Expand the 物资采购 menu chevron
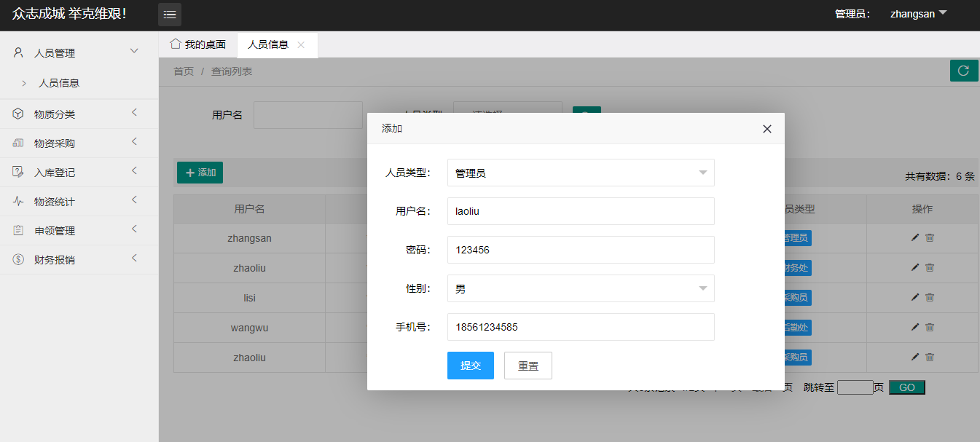 tap(134, 141)
